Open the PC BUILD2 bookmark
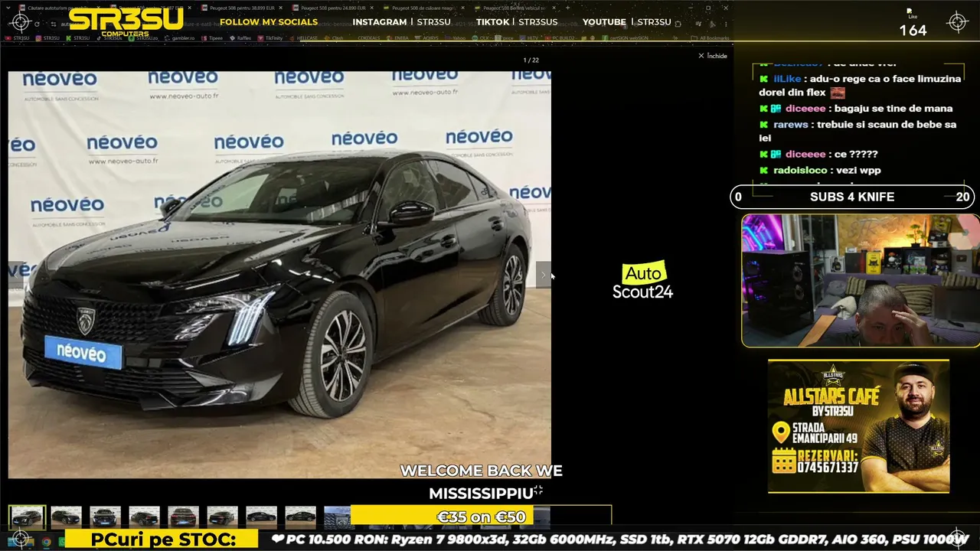 560,37
